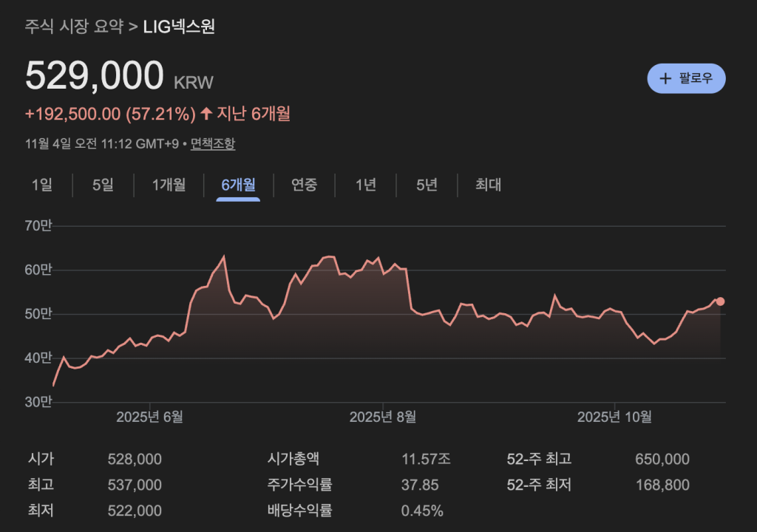The height and width of the screenshot is (532, 757).
Task: Click the 배당수익률 value 0.45%
Action: pyautogui.click(x=422, y=511)
